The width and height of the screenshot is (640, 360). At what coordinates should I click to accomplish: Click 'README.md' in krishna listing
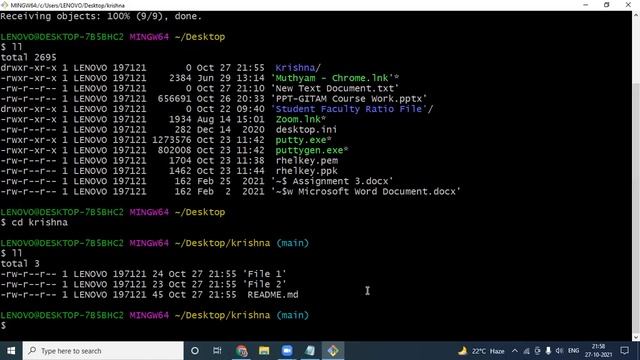(273, 295)
